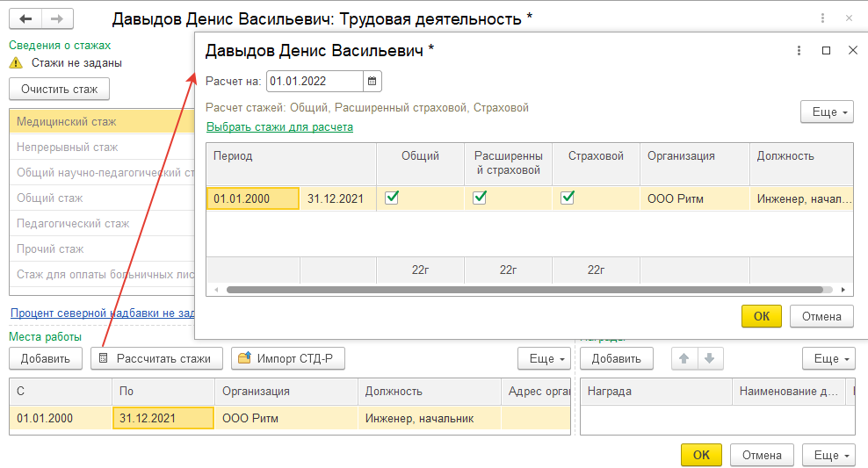Expand the Еще dropdown in the dialog
868x468 pixels.
[827, 112]
